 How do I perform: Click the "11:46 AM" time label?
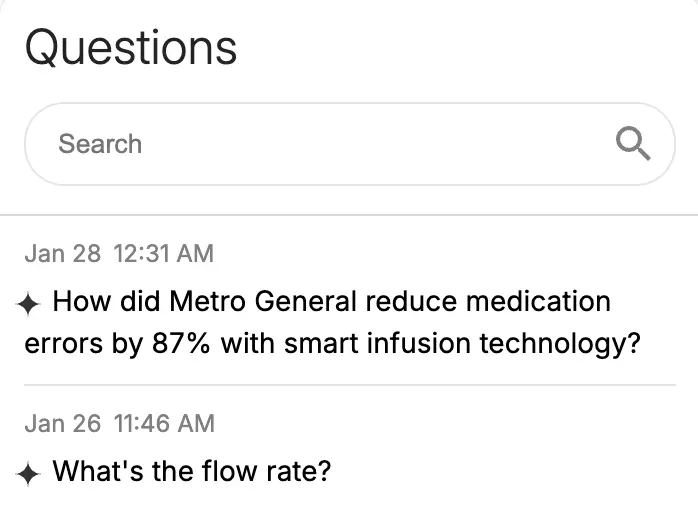coord(164,423)
